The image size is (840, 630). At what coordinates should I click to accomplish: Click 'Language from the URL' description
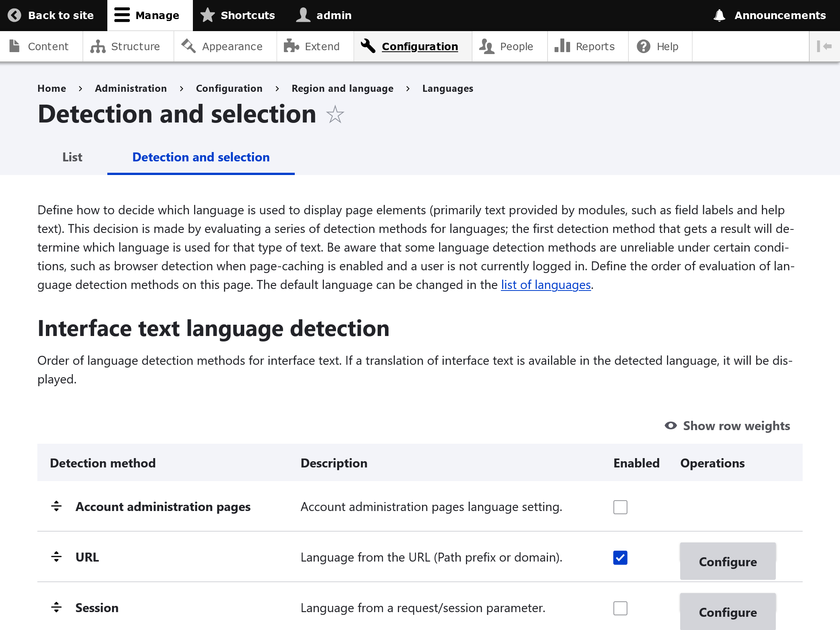point(432,557)
